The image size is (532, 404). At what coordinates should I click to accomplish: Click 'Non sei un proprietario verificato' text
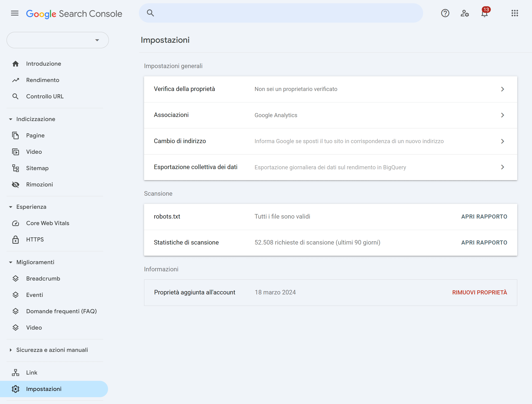pyautogui.click(x=296, y=89)
